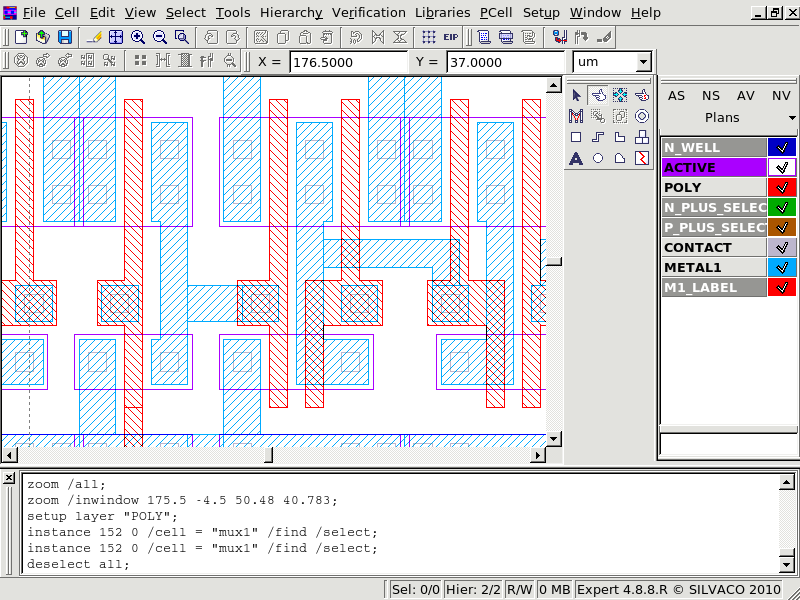
Task: Click the zoom in magnifier icon
Action: 138,37
